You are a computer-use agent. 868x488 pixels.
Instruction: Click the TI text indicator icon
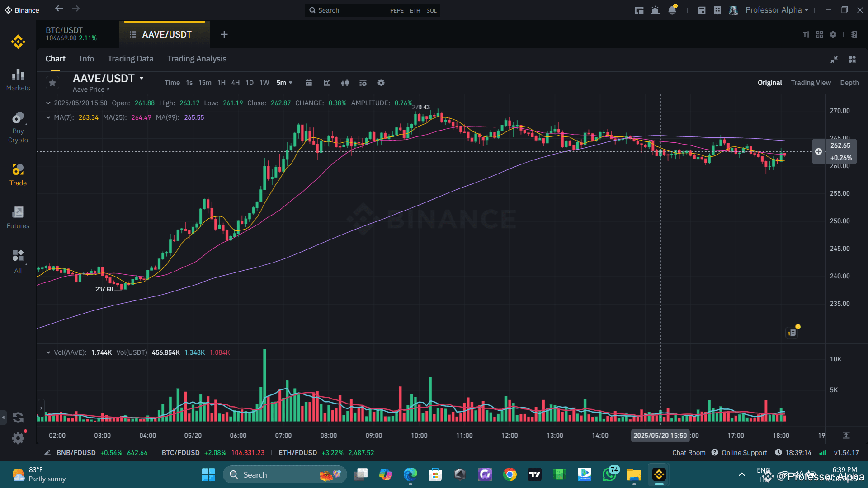point(806,34)
